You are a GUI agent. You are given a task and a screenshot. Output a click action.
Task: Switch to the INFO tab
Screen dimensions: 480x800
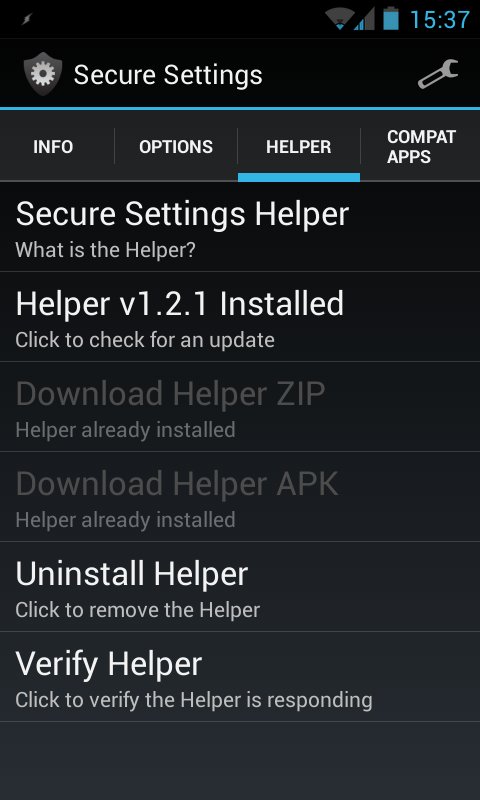tap(53, 147)
